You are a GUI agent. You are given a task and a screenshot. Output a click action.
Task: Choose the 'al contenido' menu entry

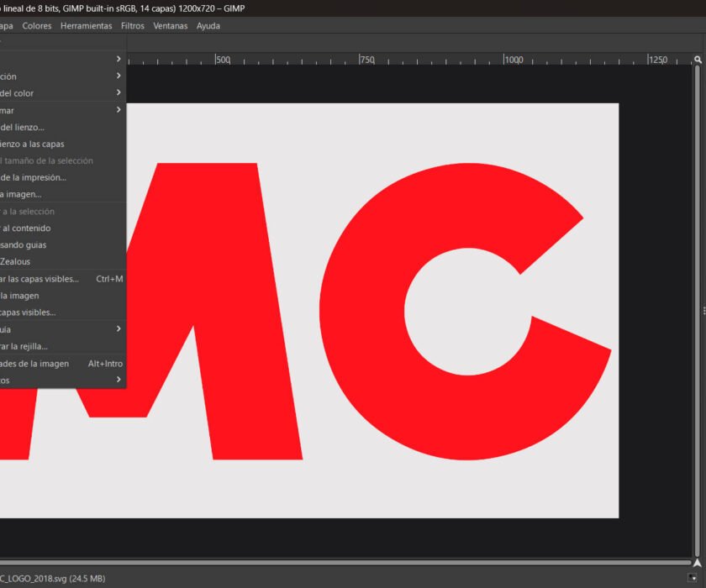(x=62, y=228)
